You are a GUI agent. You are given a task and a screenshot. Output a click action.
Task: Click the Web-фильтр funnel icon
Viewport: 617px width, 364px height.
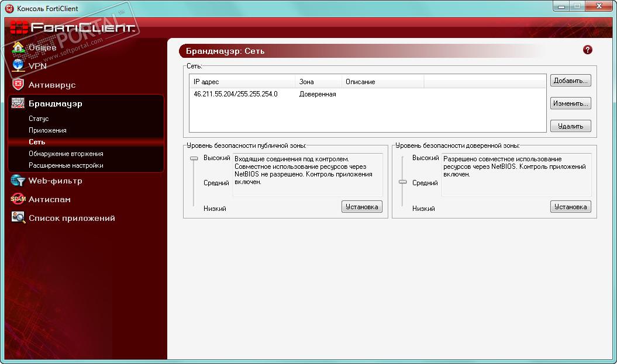tap(18, 181)
